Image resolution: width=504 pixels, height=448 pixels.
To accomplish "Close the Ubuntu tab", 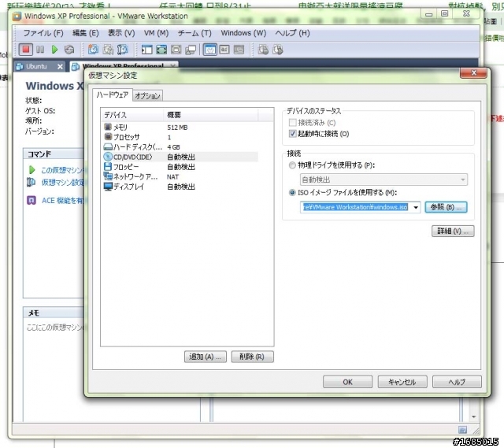I will (x=60, y=66).
